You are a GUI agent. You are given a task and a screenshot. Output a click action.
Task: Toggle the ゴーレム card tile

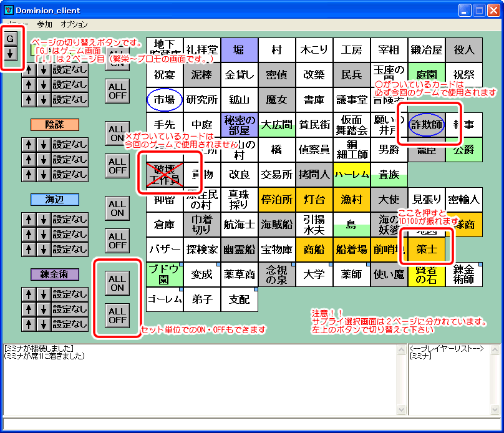(x=164, y=299)
